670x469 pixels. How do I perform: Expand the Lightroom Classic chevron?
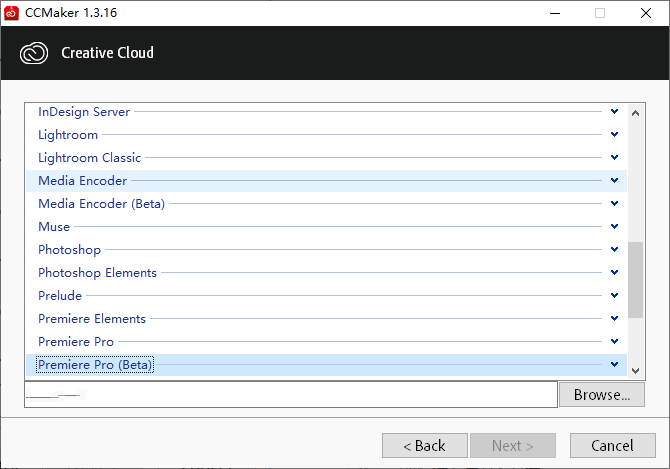pos(614,158)
